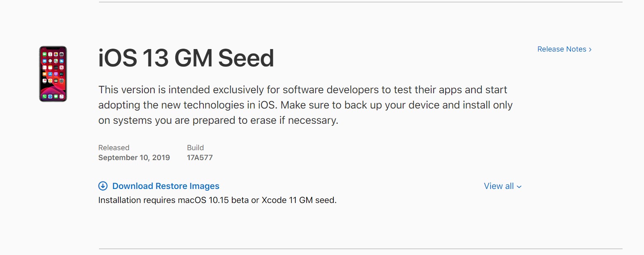The width and height of the screenshot is (644, 255).
Task: Click the horizontal divider at the bottom
Action: coord(360,249)
